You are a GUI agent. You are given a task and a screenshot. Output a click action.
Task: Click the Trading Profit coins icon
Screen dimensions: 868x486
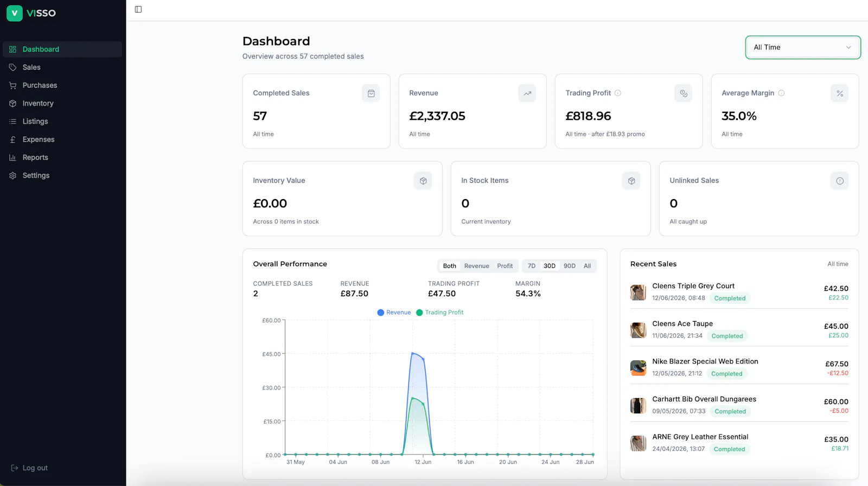click(684, 93)
